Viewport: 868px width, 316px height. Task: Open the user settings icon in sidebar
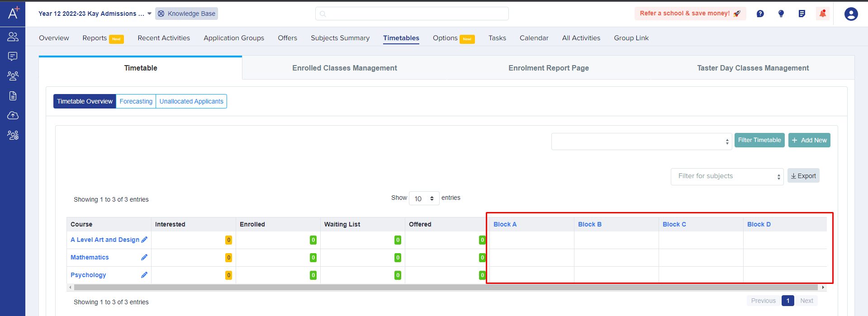[13, 135]
